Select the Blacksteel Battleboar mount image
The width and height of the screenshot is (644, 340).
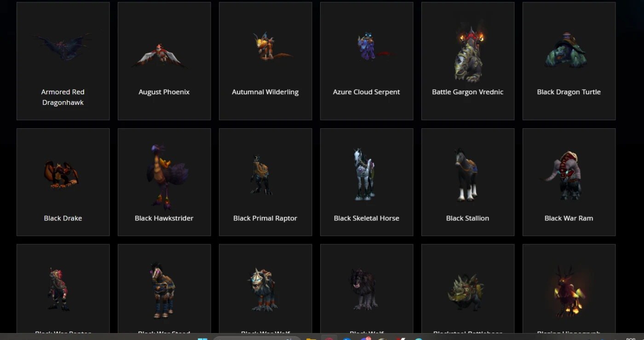(466, 293)
